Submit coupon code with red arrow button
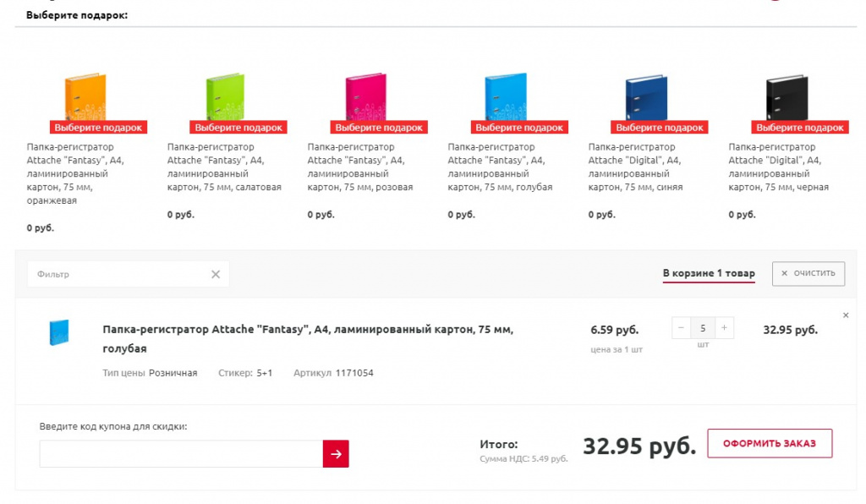Viewport: 866px width, 504px height. point(336,454)
